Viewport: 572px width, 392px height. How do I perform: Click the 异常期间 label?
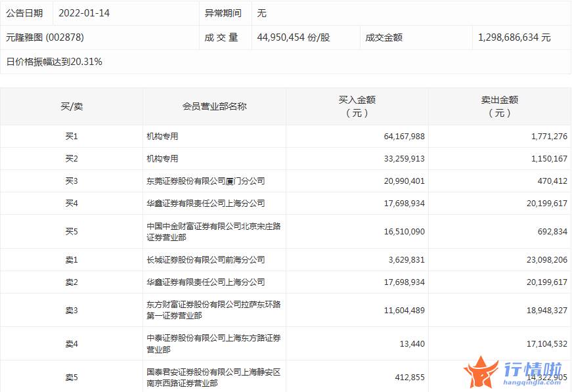pos(223,13)
